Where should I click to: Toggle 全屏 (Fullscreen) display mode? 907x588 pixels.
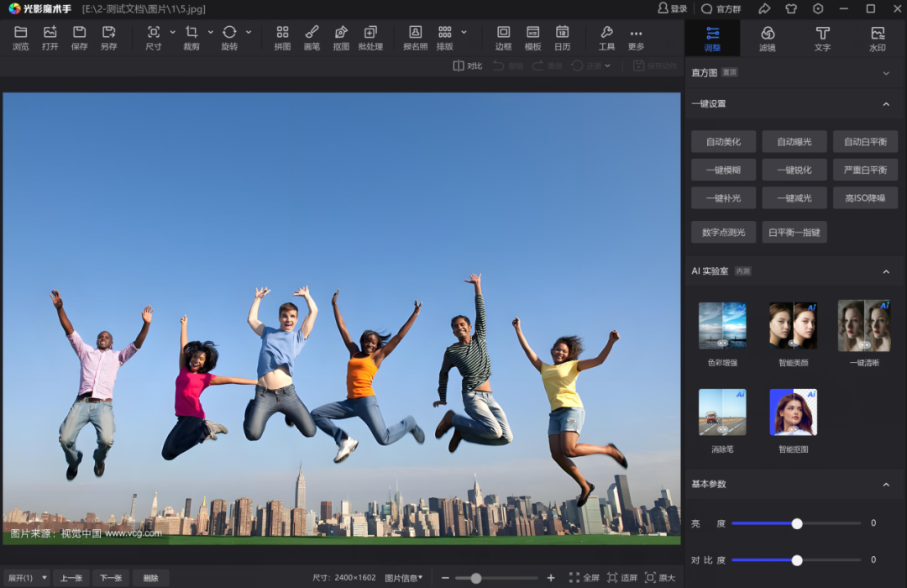coord(585,578)
